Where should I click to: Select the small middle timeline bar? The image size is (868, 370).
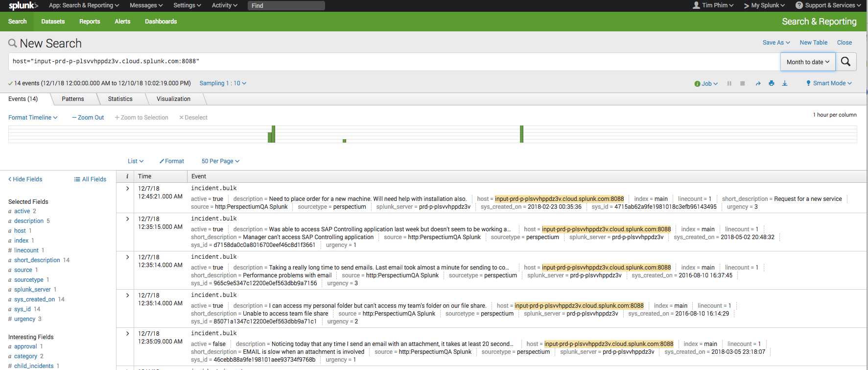coord(345,141)
